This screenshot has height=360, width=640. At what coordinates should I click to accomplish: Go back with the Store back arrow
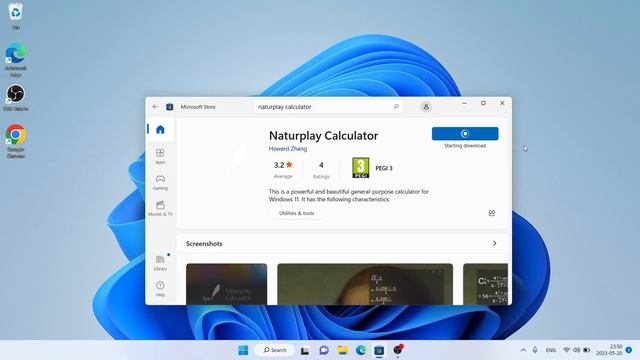(155, 107)
